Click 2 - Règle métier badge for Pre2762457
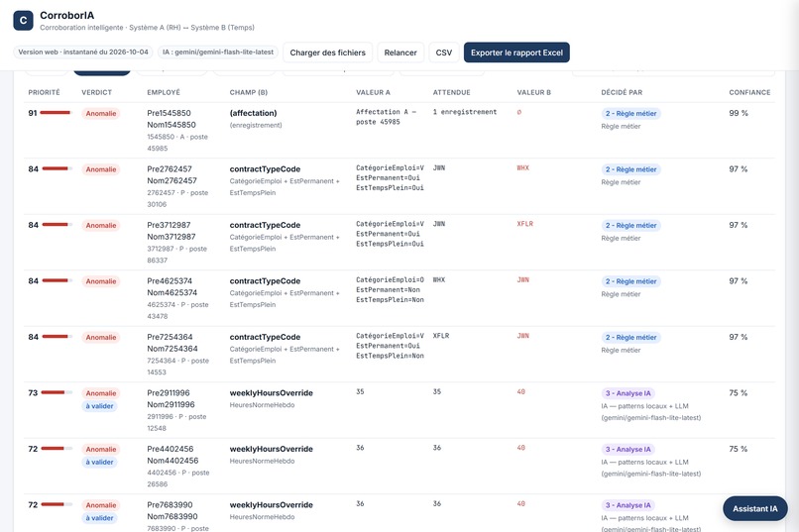The height and width of the screenshot is (532, 799). (630, 169)
